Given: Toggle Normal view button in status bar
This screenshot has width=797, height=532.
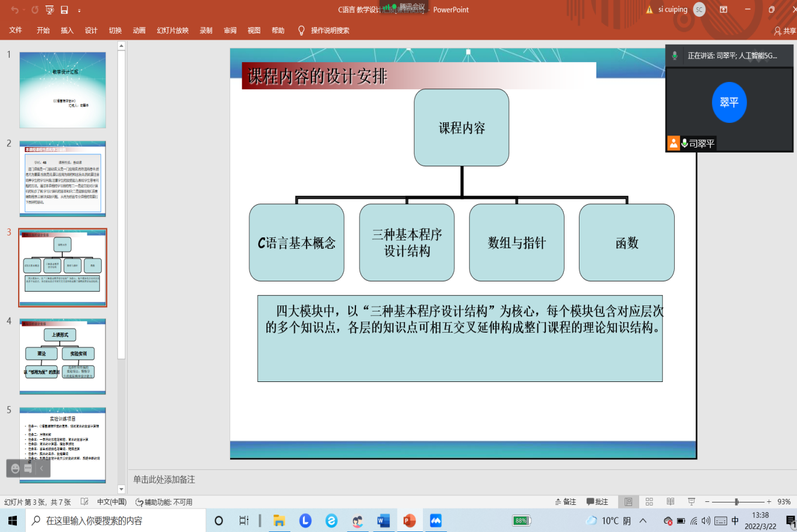Looking at the screenshot, I should 628,502.
